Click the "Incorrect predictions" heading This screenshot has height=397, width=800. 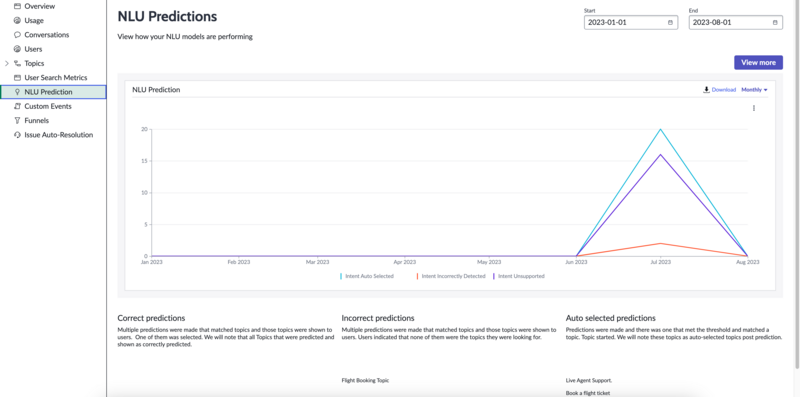378,318
